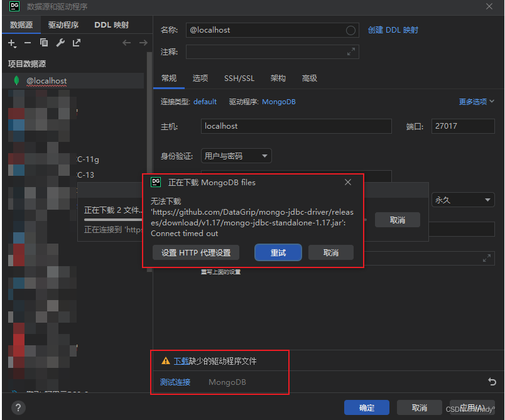Click the greyed MongoDB driver label at bottom
505x420 pixels.
click(227, 382)
